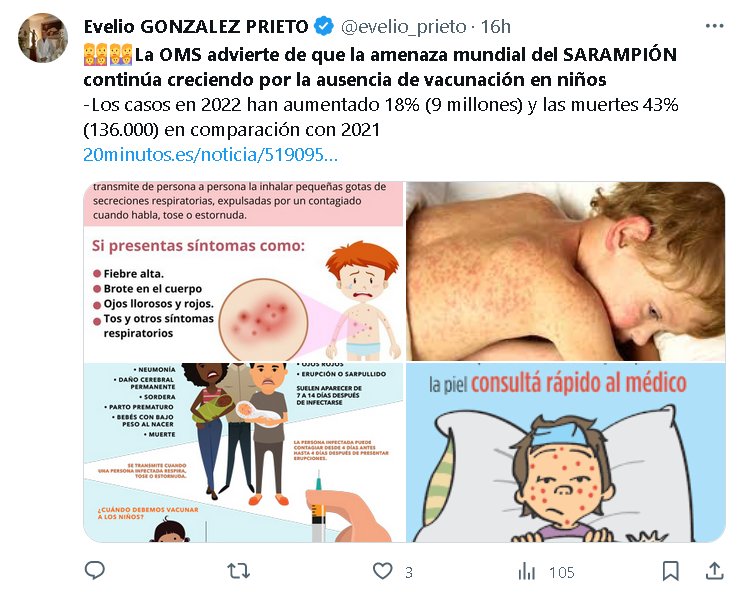746x598 pixels.
Task: Click the blue verified badge
Action: pyautogui.click(x=324, y=26)
